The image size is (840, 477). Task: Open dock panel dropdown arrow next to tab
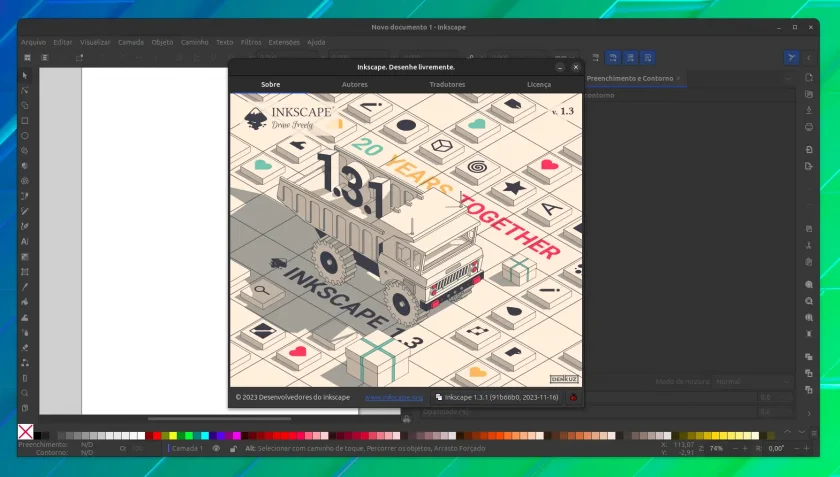click(x=789, y=78)
